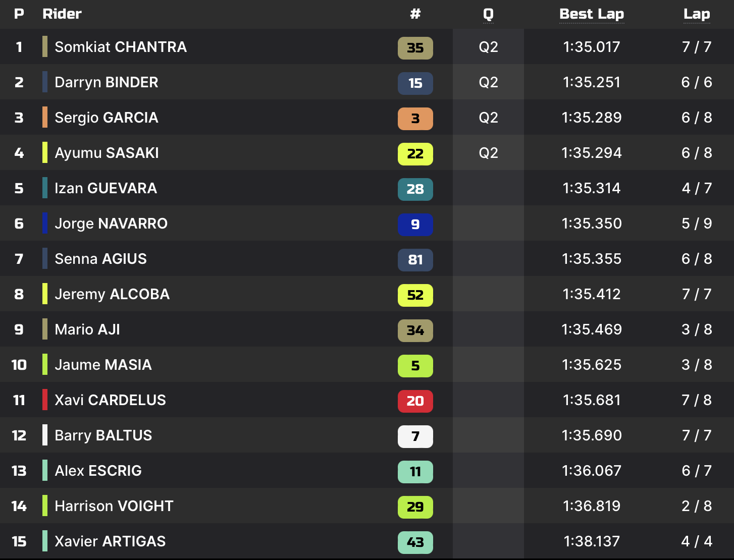Screen dimensions: 734x560
Task: Open rider Somkiat CHANTRA's entry
Action: click(x=121, y=47)
